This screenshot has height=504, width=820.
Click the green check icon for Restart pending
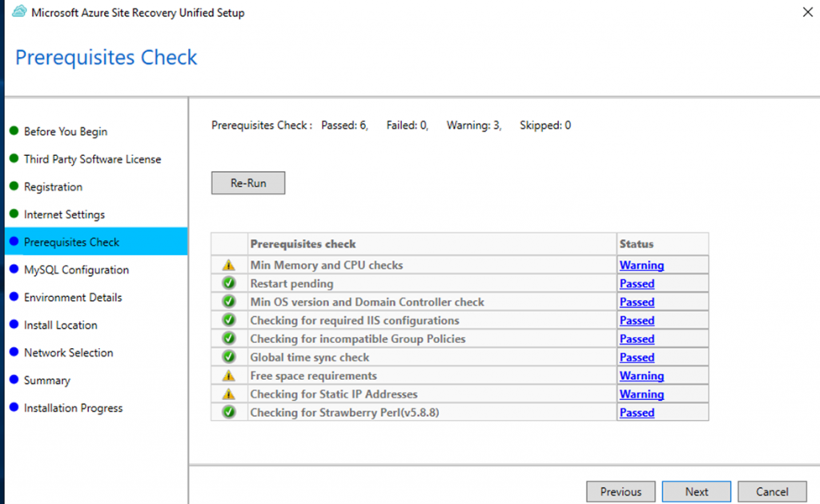click(229, 283)
